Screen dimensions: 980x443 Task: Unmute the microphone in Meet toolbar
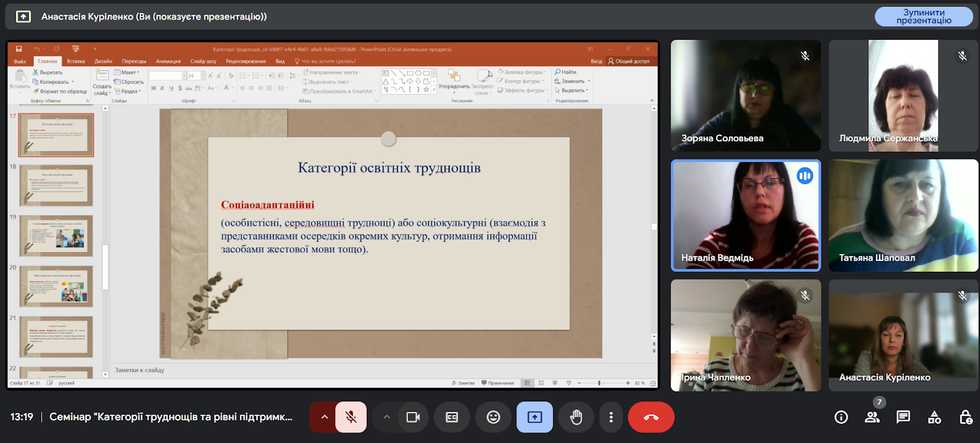(x=351, y=417)
